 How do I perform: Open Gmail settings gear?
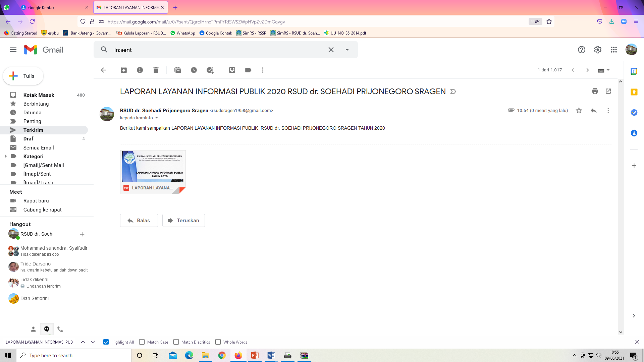coord(598,50)
